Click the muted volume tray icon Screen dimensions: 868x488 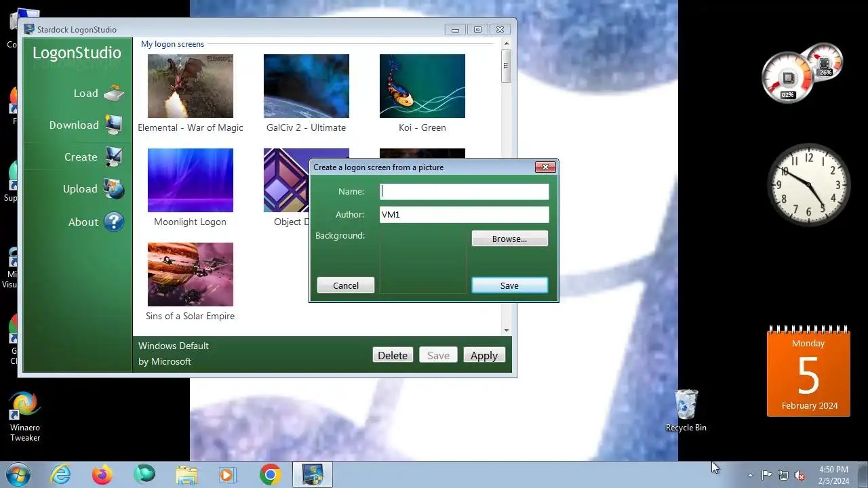[x=800, y=475]
